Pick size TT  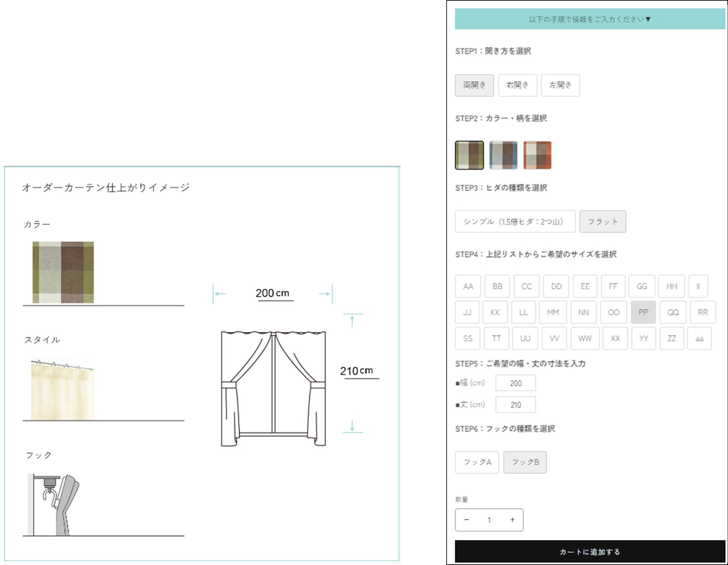point(496,338)
